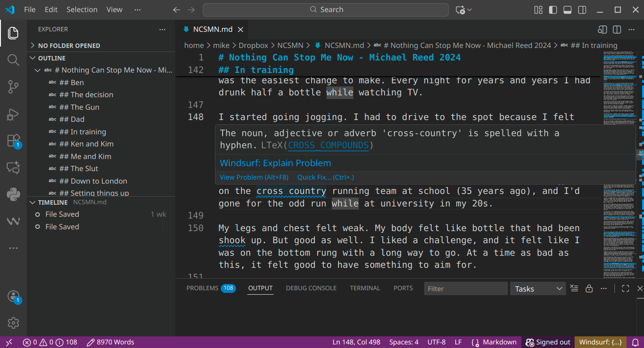This screenshot has width=644, height=348.
Task: Open the Windsurf sidebar icon
Action: click(13, 221)
